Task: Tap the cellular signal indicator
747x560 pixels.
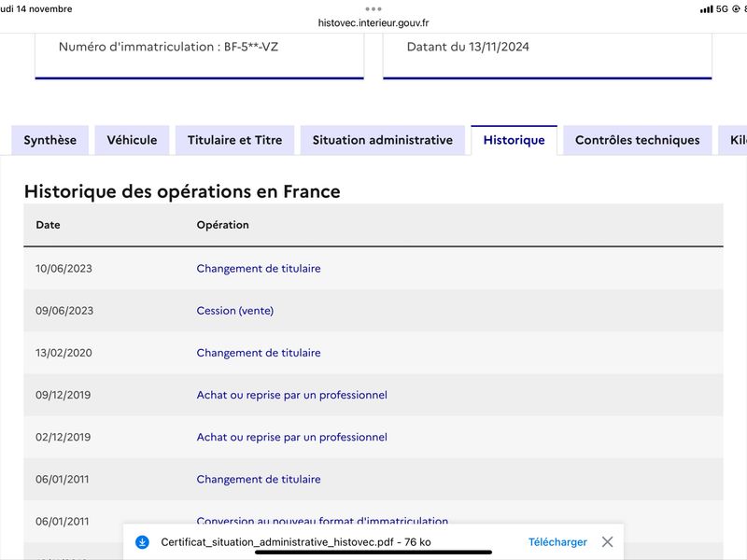Action: pos(706,9)
